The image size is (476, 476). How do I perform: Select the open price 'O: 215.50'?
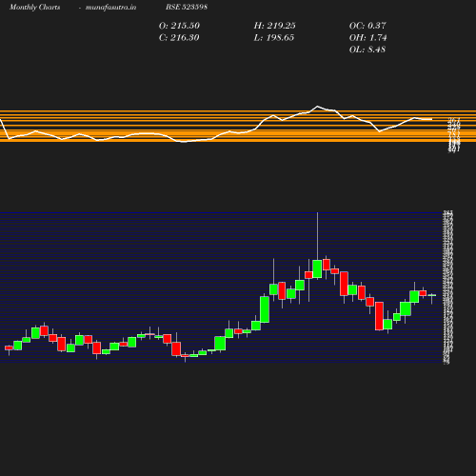[179, 26]
